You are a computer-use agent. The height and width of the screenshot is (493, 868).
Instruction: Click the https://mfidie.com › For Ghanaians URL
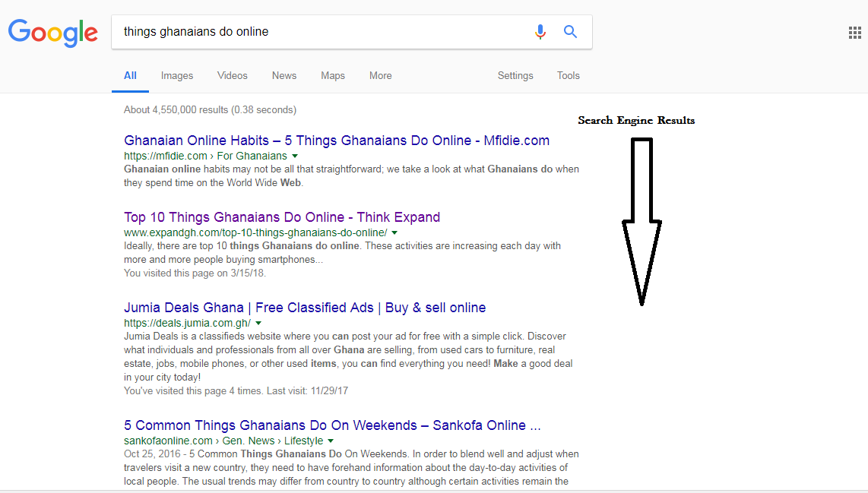tap(205, 156)
